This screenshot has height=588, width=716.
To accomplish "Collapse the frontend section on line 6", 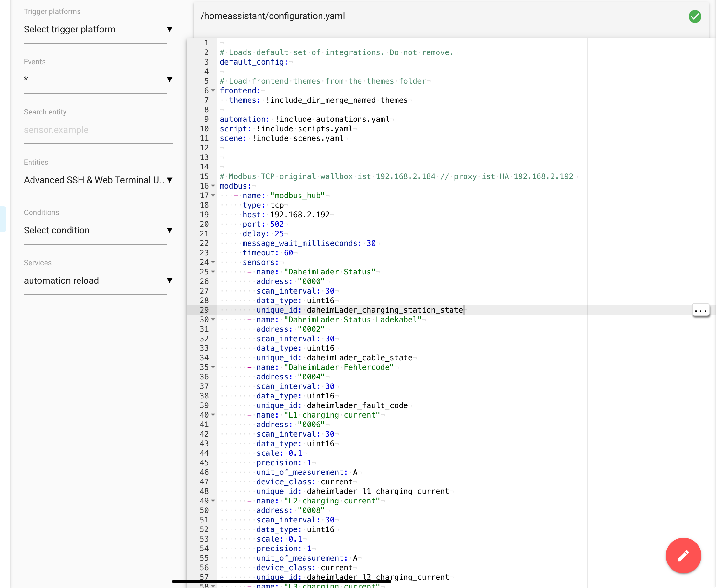I will 213,90.
